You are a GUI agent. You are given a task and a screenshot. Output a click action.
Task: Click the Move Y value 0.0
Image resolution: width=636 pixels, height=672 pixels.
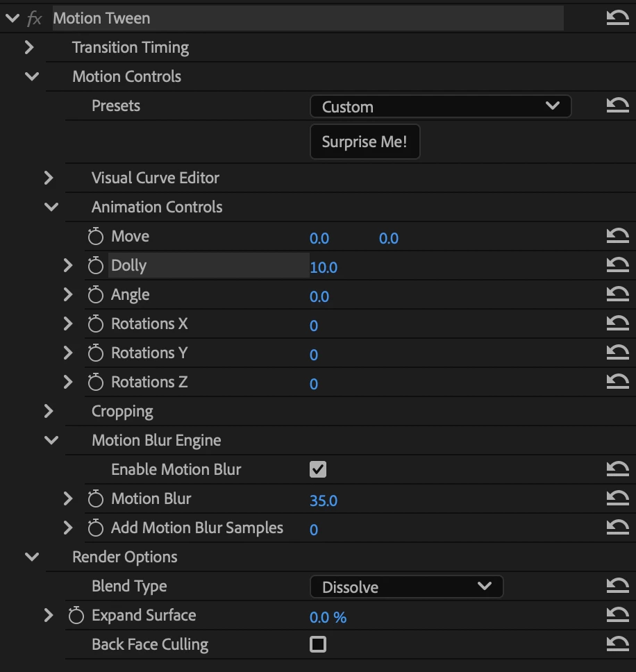[x=389, y=238]
